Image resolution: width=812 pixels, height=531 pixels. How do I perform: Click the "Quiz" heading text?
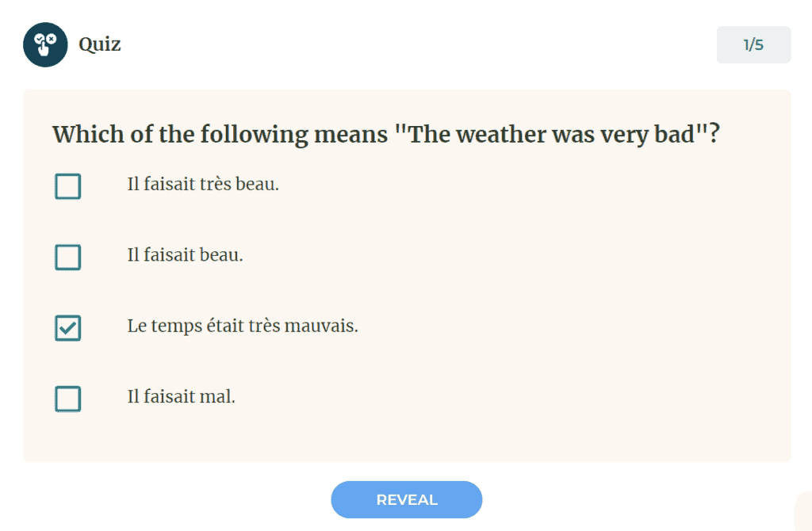pos(99,44)
